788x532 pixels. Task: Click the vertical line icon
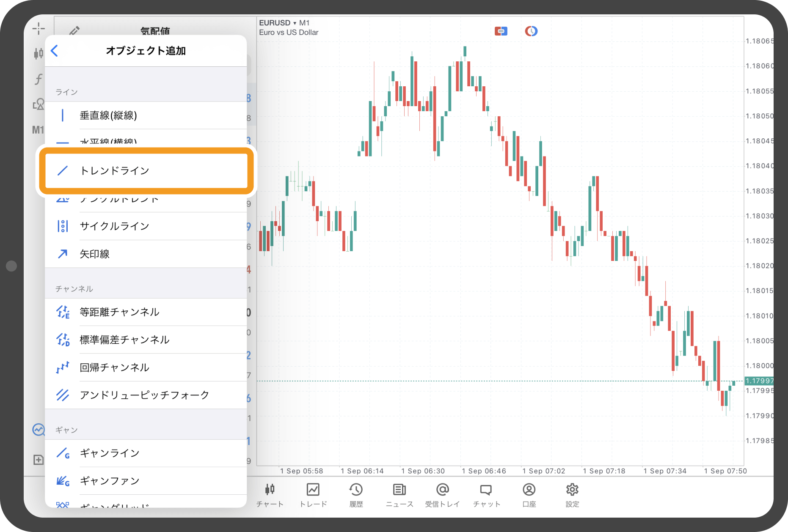point(63,115)
